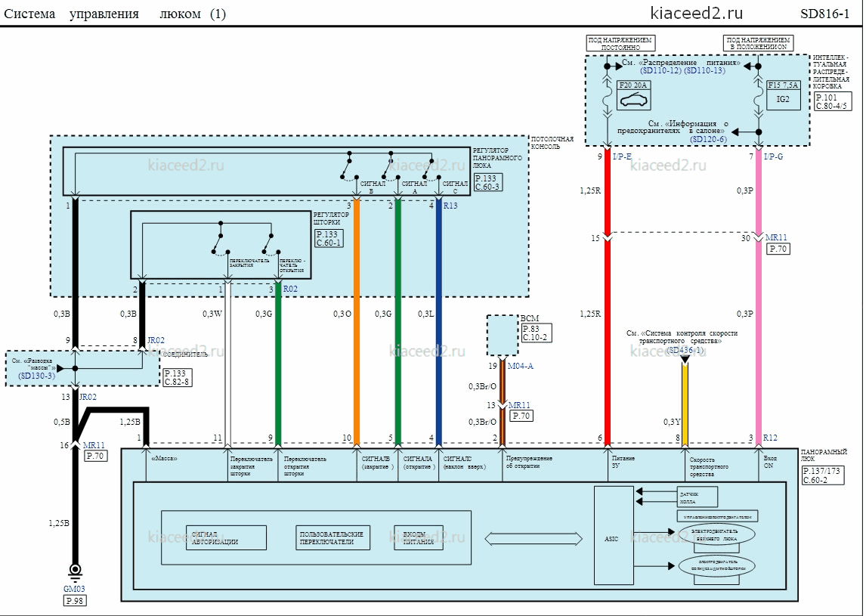Screen dimensions: 866x616
Task: Click the 'СОЕДИНИТЕЛЬ' label
Action: pos(186,354)
